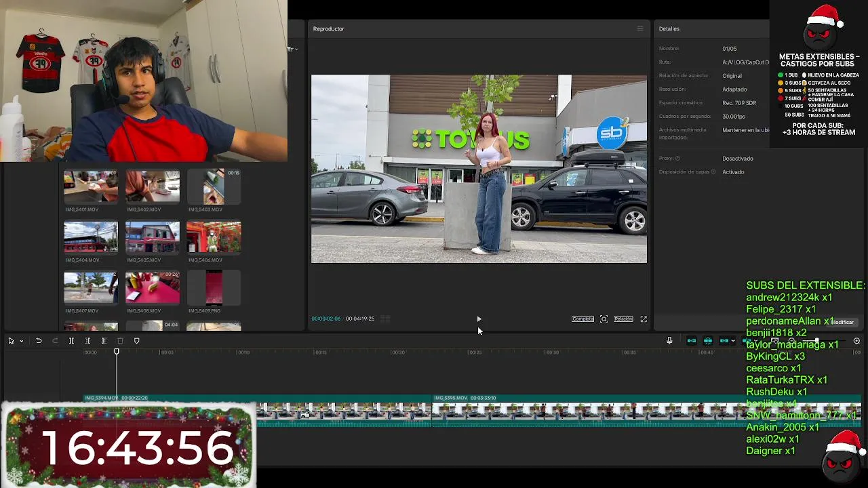Toggle auto snapping on the timeline
Screen dimensions: 868x488
click(707, 341)
